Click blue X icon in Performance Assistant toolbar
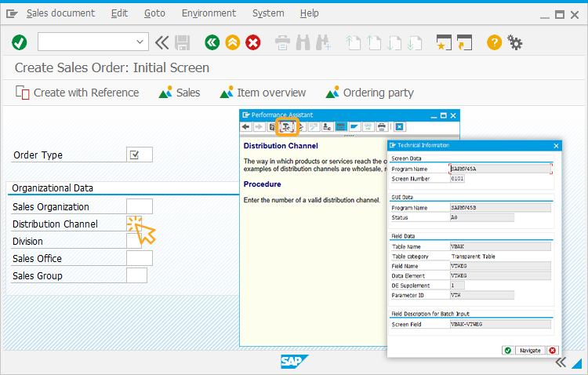This screenshot has height=375, width=588. [x=399, y=127]
